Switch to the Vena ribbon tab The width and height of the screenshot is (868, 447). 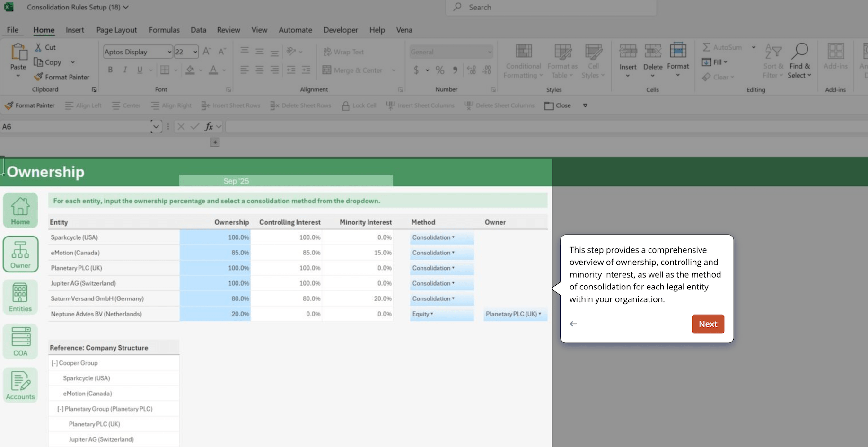404,30
